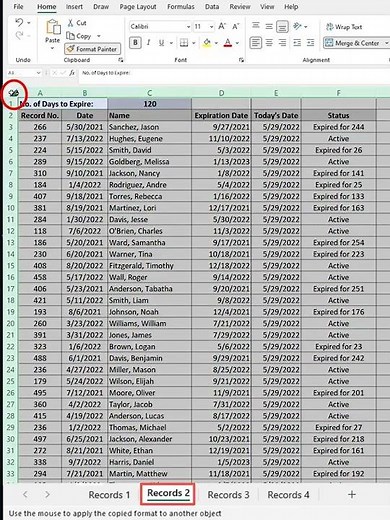Screen dimensions: 390x520
Task: Click the Redo arrow icon
Action: (x=19, y=35)
